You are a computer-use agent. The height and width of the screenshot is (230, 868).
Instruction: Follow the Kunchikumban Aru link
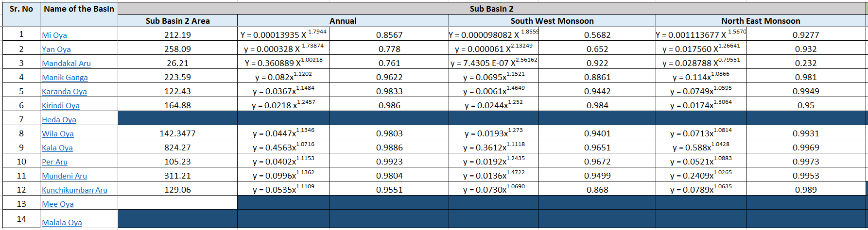click(74, 190)
